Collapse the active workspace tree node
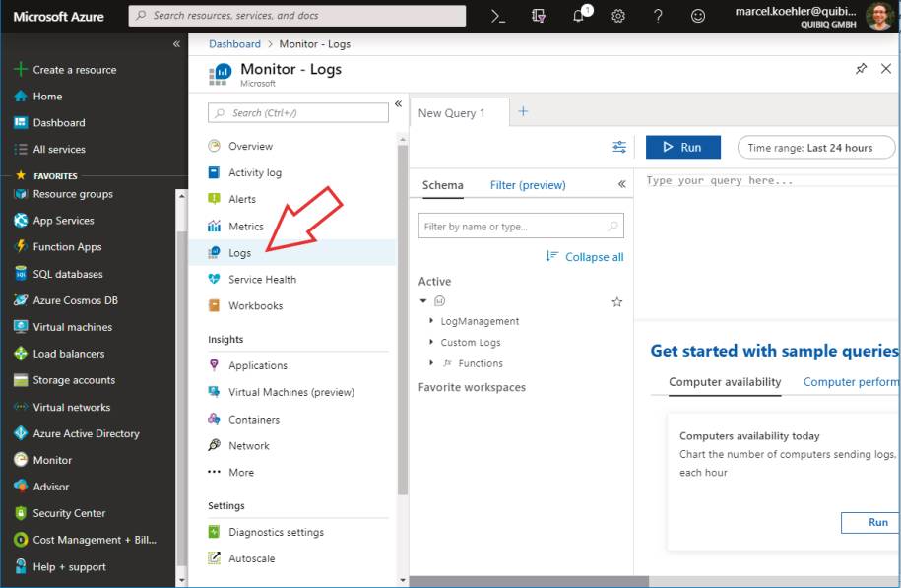Screen dimensions: 901x588 (x=423, y=300)
